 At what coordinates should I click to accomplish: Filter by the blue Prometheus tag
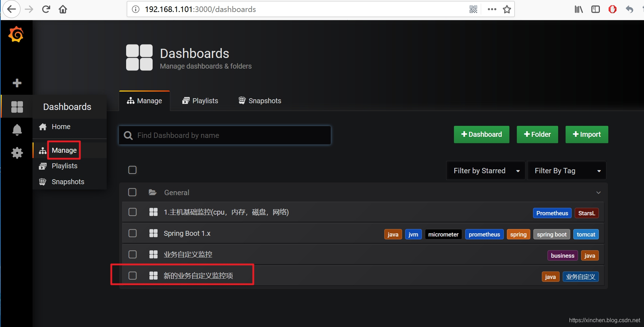(552, 213)
